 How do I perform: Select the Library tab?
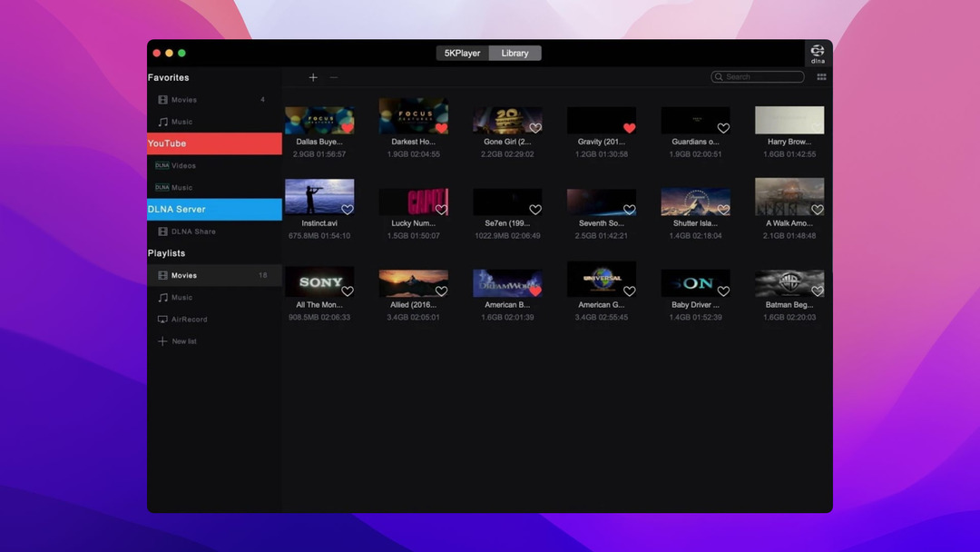click(515, 54)
